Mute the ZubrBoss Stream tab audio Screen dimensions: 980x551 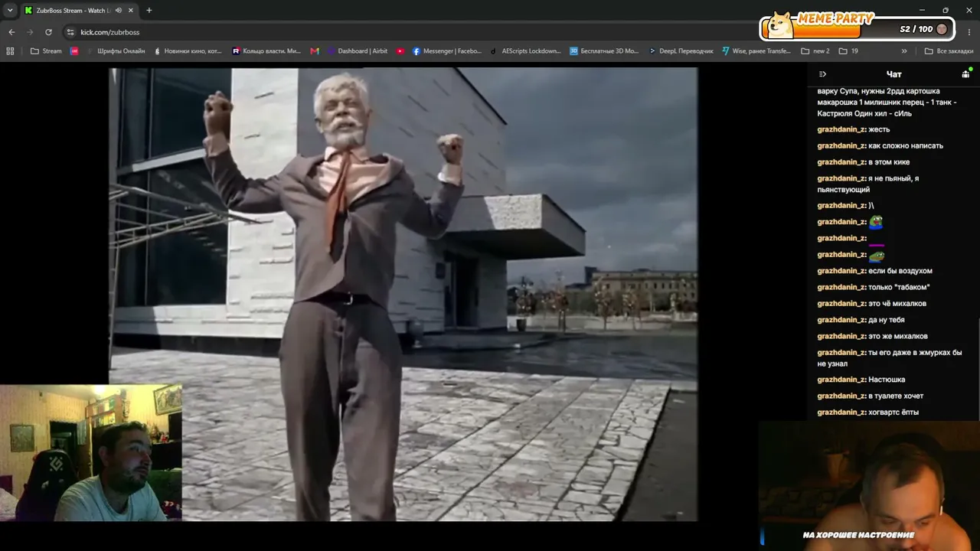pyautogui.click(x=118, y=11)
